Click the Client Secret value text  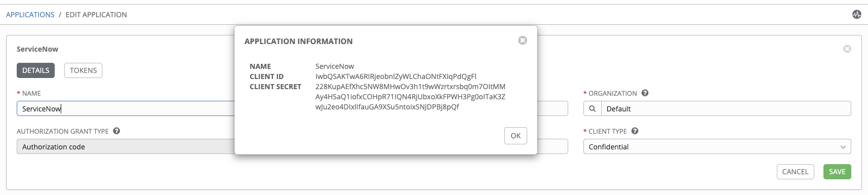[x=410, y=97]
